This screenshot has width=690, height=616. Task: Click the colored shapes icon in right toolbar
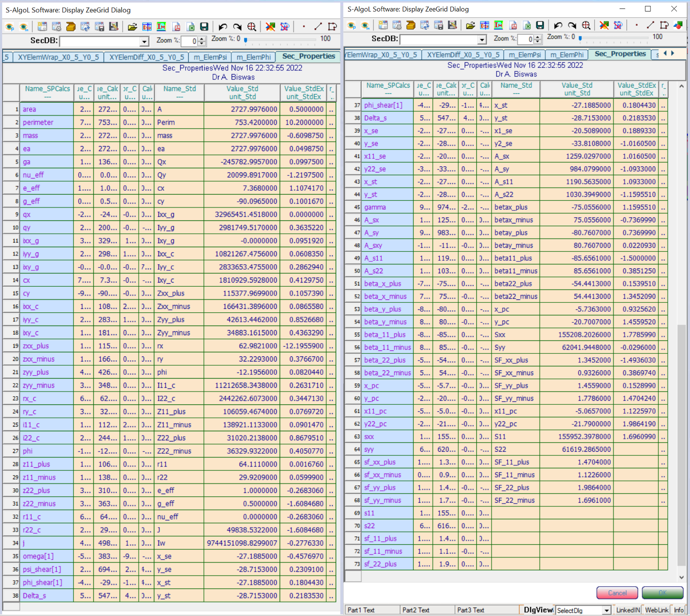(678, 25)
